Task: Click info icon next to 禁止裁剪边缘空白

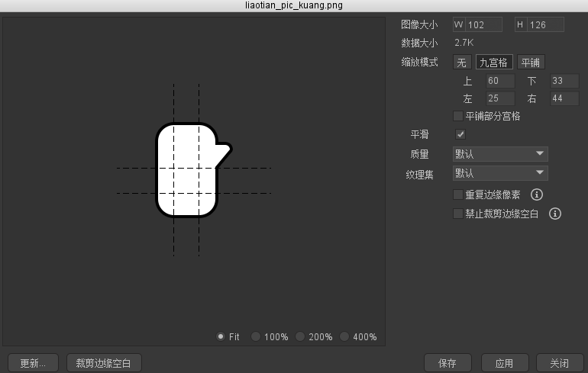Action: [x=555, y=214]
